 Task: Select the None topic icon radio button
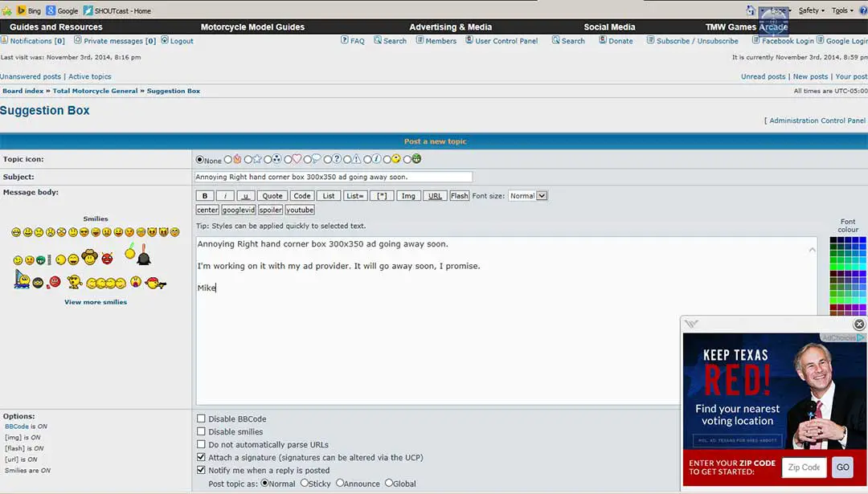[x=199, y=160]
